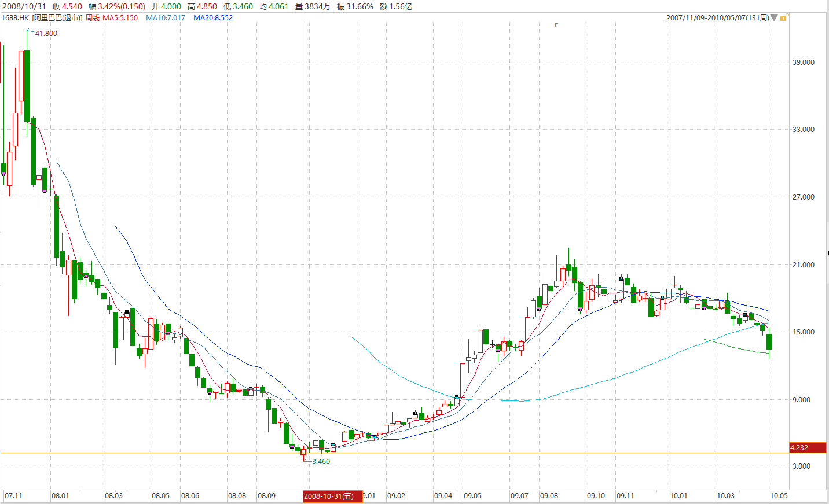
Task: Click the 9.000 price axis label
Action: (x=802, y=400)
